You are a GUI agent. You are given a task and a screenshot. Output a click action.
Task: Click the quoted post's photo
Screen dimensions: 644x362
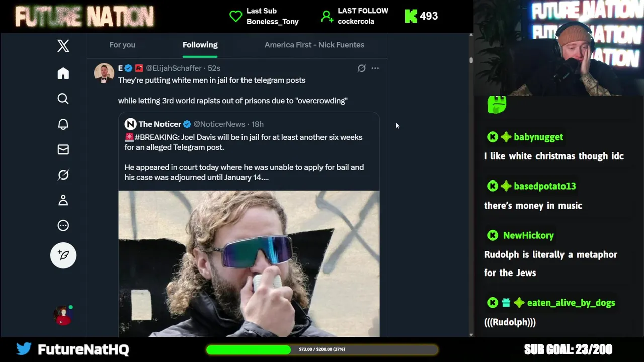249,263
